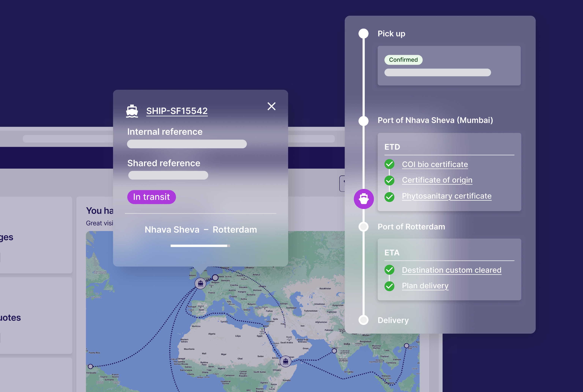Viewport: 583px width, 392px height.
Task: Click the route waypoint circle near Venezuela
Action: [x=90, y=367]
